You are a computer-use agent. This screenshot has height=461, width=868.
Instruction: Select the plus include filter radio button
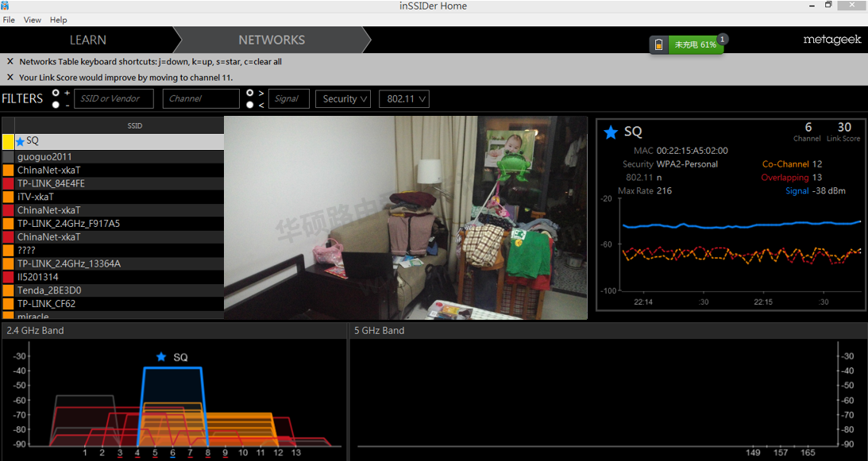point(56,92)
